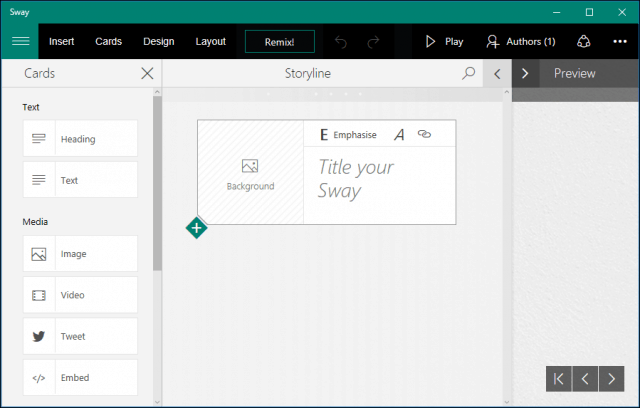Maximize the Sway window

pos(589,12)
